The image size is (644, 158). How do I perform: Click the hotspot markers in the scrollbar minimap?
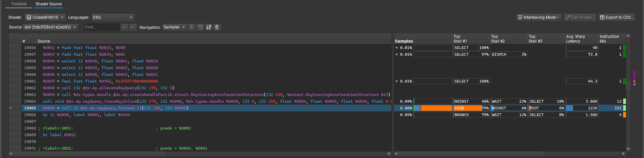click(634, 78)
